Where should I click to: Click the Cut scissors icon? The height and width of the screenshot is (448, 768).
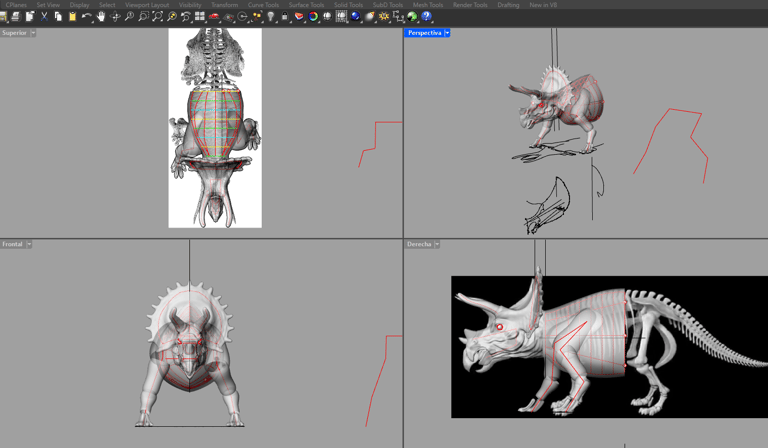44,17
